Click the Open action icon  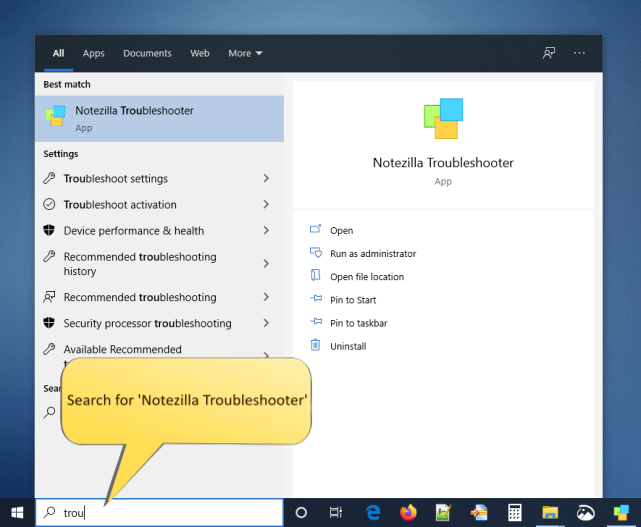click(316, 229)
